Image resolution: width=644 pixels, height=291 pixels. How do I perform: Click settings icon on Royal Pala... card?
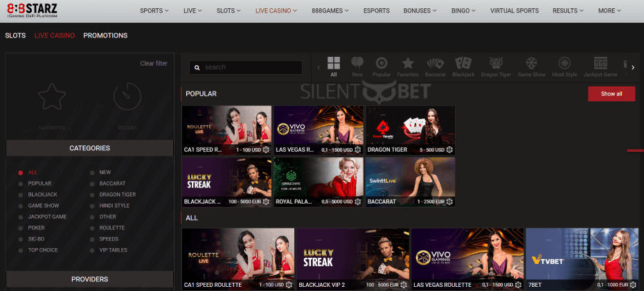click(x=358, y=202)
